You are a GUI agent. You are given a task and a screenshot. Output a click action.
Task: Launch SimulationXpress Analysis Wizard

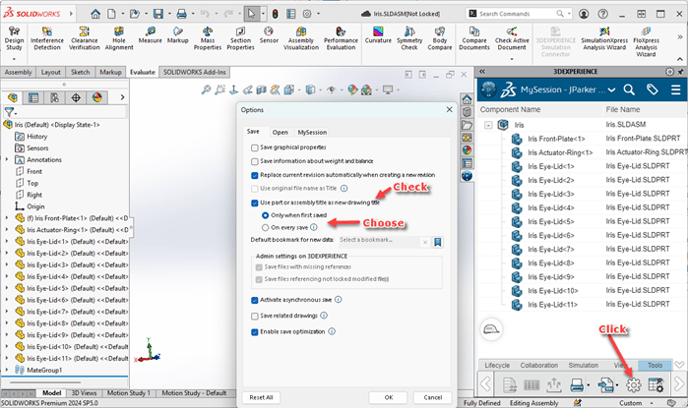(x=604, y=38)
